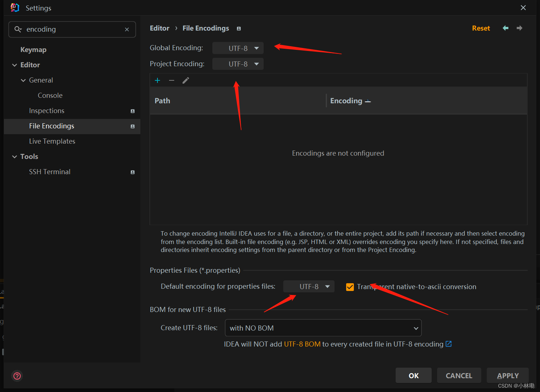Select Keymap in the settings tree
540x392 pixels.
pyautogui.click(x=33, y=49)
